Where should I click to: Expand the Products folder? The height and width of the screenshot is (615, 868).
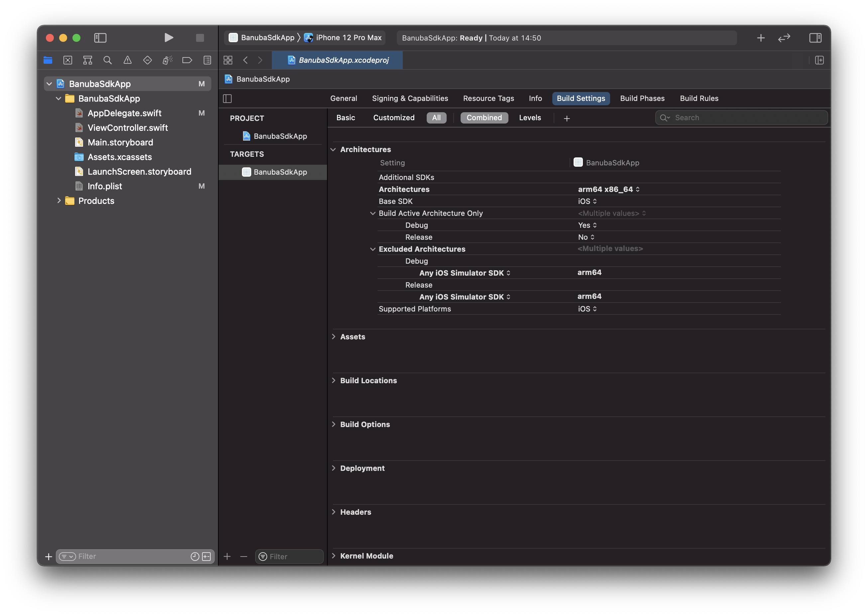pyautogui.click(x=59, y=201)
